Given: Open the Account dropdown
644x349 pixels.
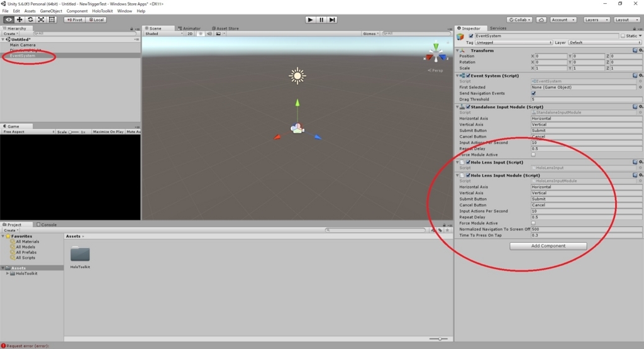Looking at the screenshot, I should 563,19.
